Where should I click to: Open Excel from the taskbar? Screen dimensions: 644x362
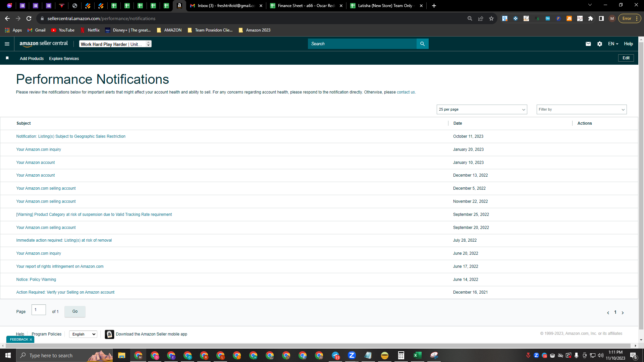point(418,355)
